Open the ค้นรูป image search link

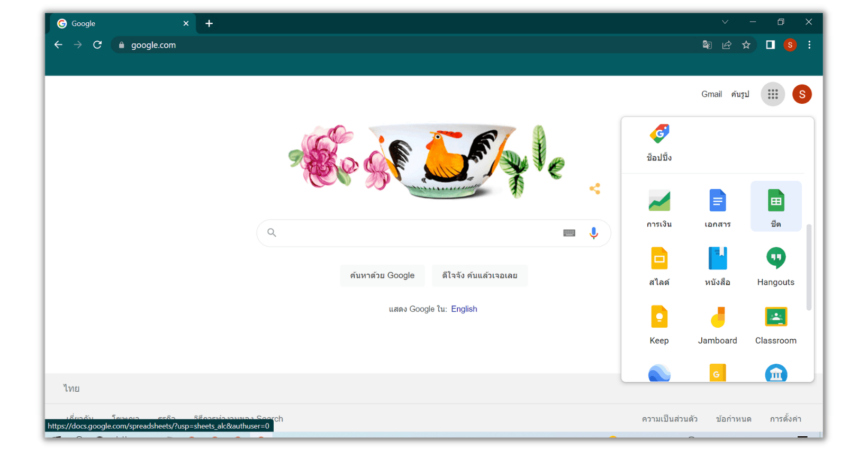pyautogui.click(x=740, y=94)
